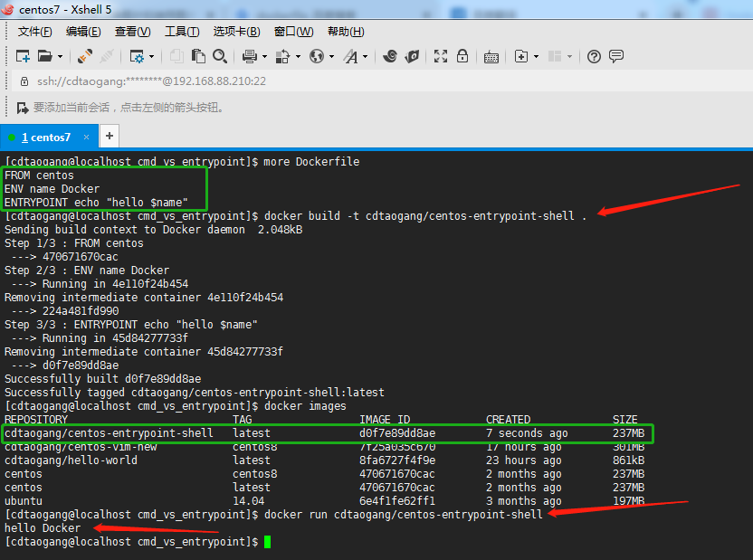The image size is (753, 560).
Task: Click the globe encoding icon
Action: (317, 57)
